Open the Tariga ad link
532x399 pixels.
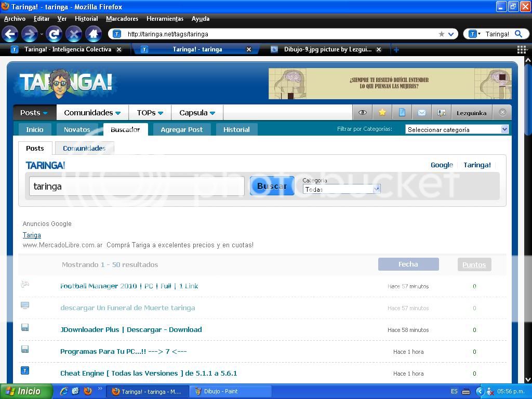click(x=32, y=235)
